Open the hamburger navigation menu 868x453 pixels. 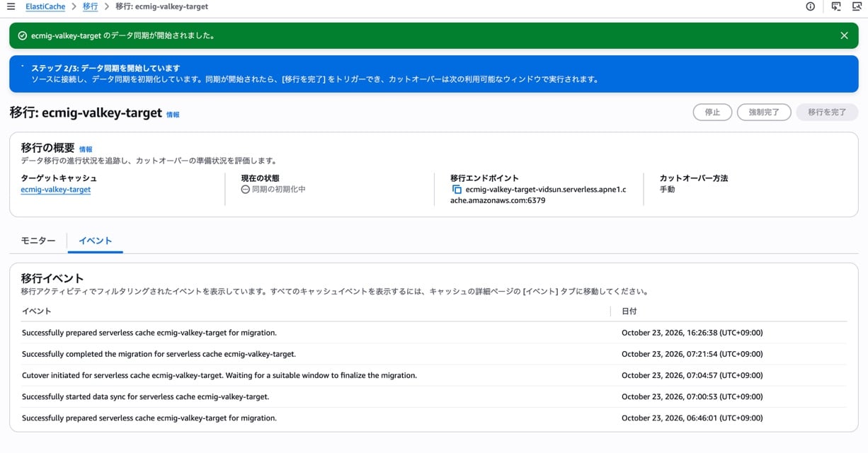(11, 6)
